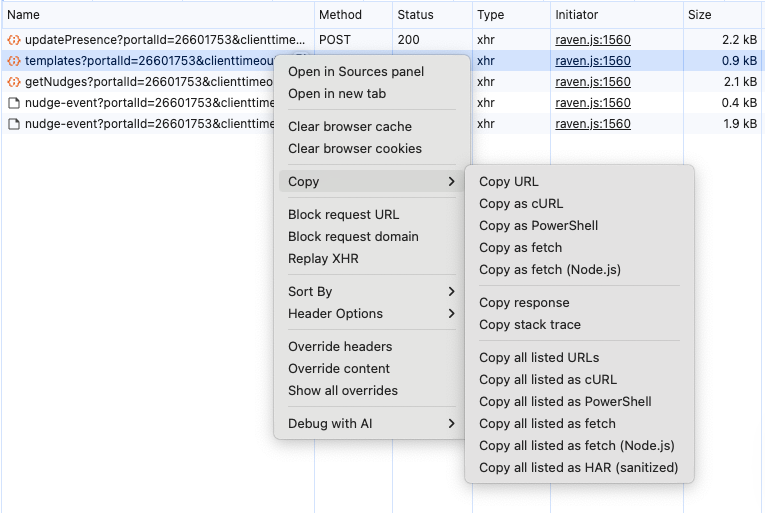
Task: Select Clear browser cache
Action: (x=350, y=127)
